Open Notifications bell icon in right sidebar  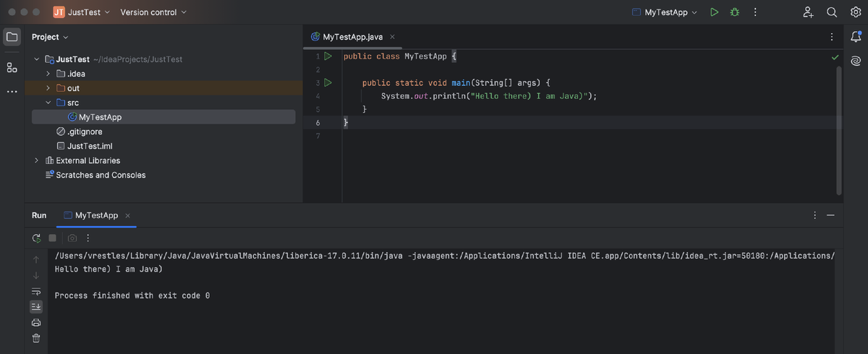tap(856, 38)
